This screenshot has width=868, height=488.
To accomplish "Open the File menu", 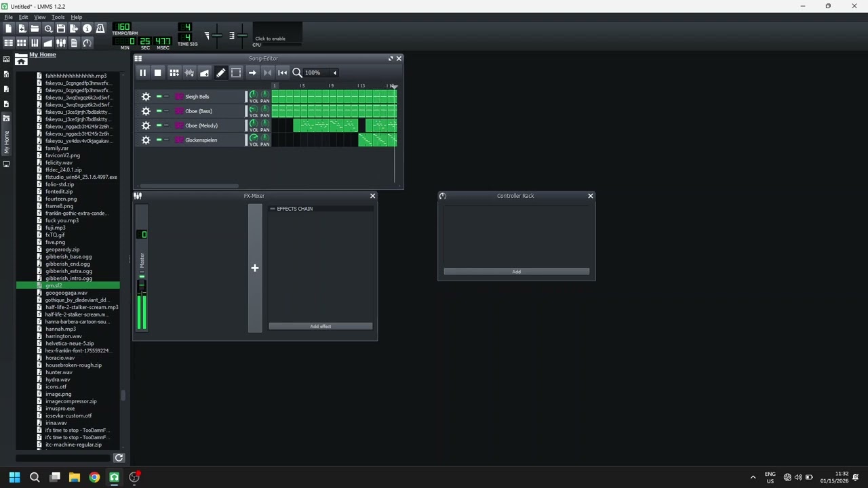I will click(8, 17).
